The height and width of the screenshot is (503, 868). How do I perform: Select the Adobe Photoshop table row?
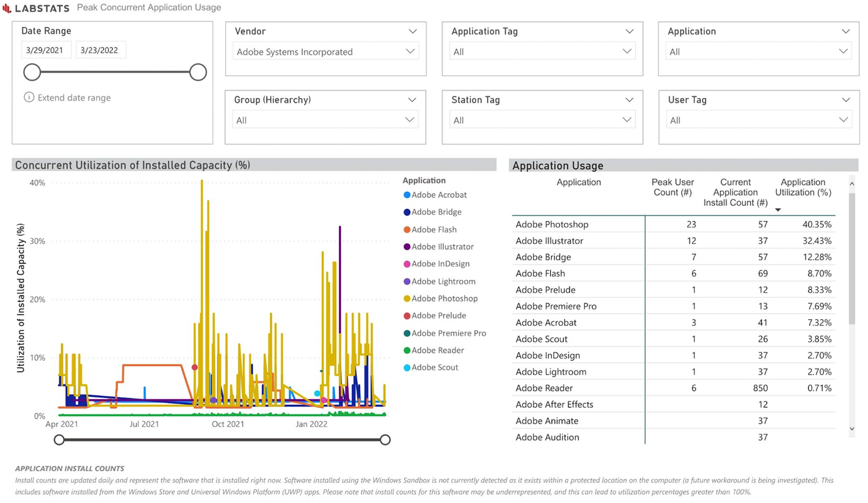tap(674, 224)
